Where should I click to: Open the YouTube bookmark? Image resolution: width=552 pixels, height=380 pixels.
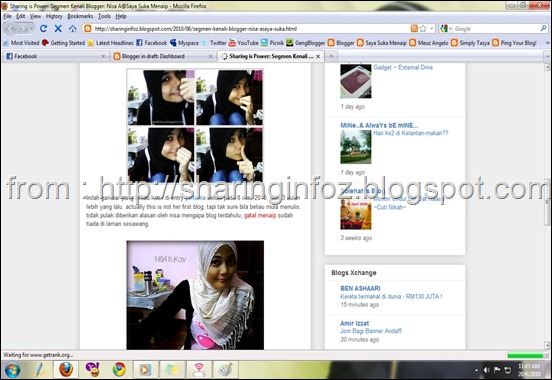(244, 43)
